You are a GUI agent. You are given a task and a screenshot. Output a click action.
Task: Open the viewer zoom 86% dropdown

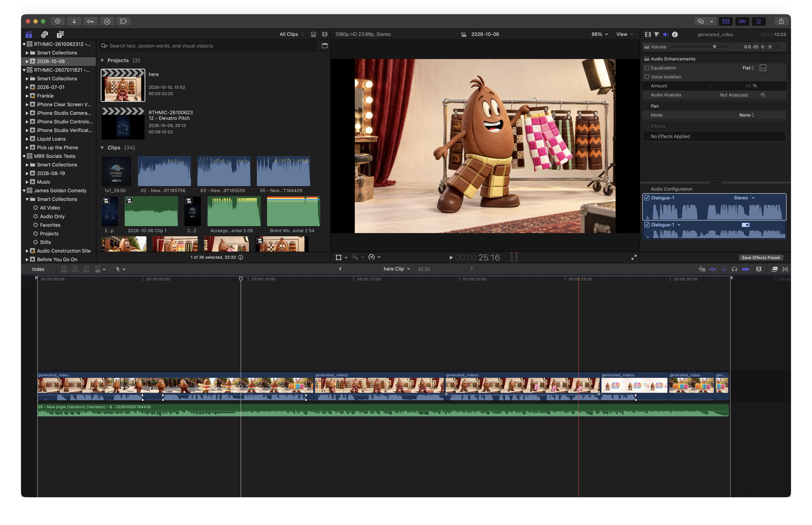click(x=600, y=34)
